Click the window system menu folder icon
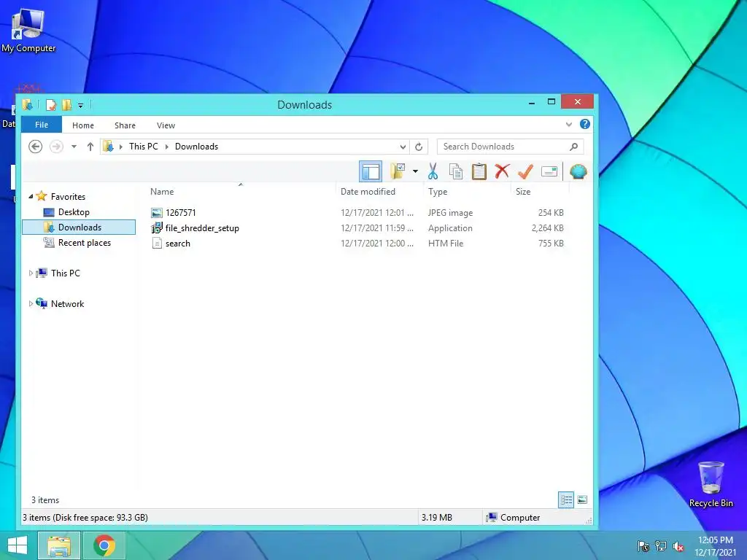 pos(28,104)
